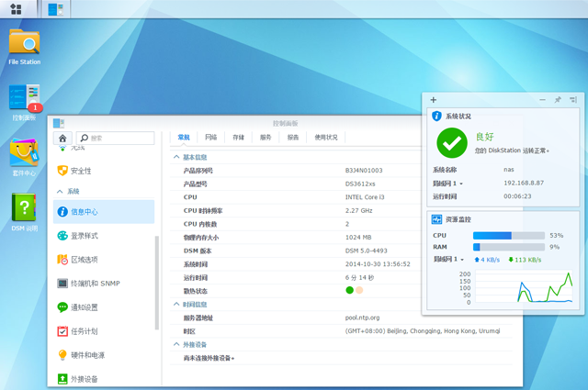
Task: Click the sidebar vertical scrollbar
Action: [157, 283]
